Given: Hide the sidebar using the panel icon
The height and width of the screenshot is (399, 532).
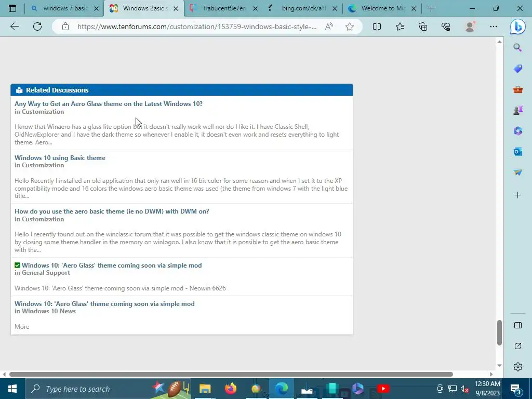Looking at the screenshot, I should pyautogui.click(x=517, y=325).
